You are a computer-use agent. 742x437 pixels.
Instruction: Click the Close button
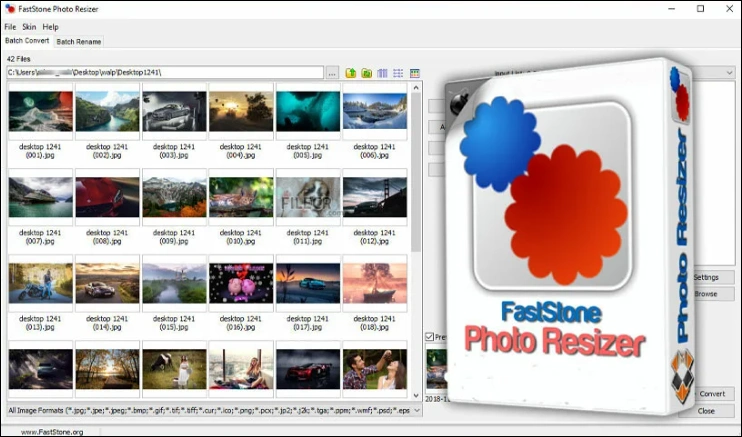[706, 410]
